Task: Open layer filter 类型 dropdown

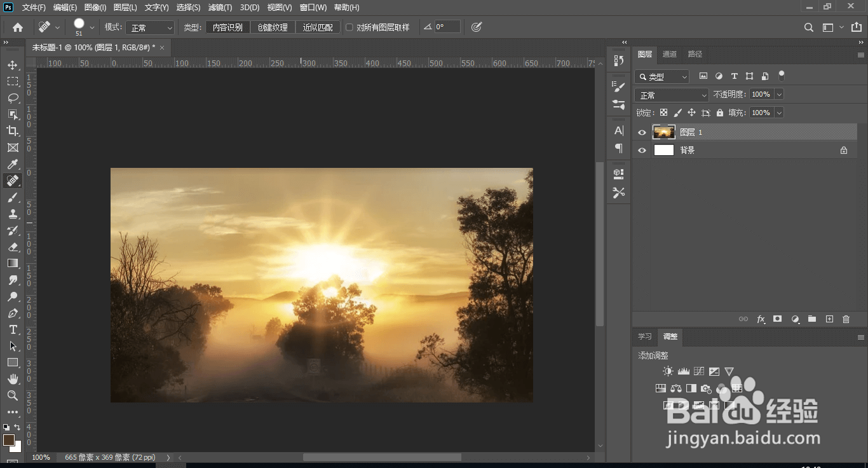Action: tap(661, 76)
